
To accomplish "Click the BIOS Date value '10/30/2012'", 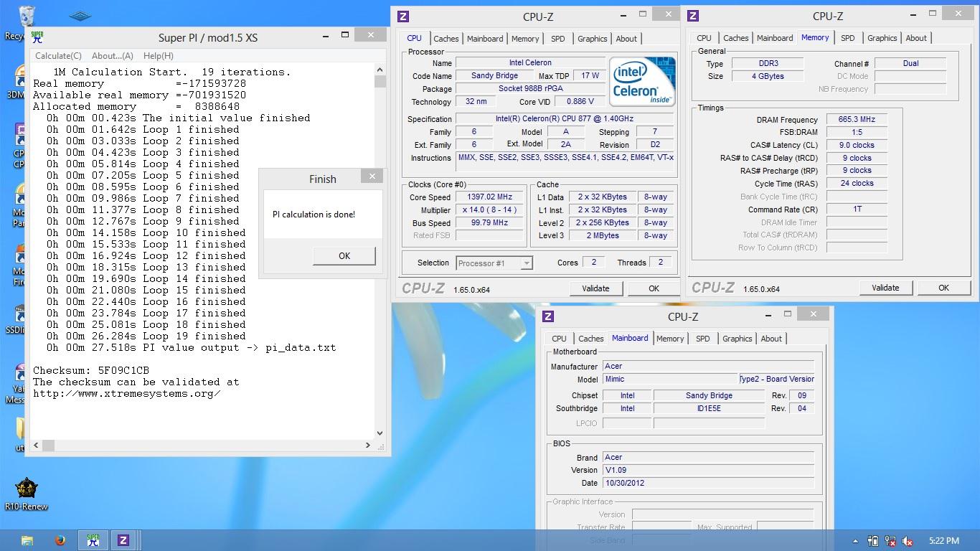I will [x=708, y=483].
